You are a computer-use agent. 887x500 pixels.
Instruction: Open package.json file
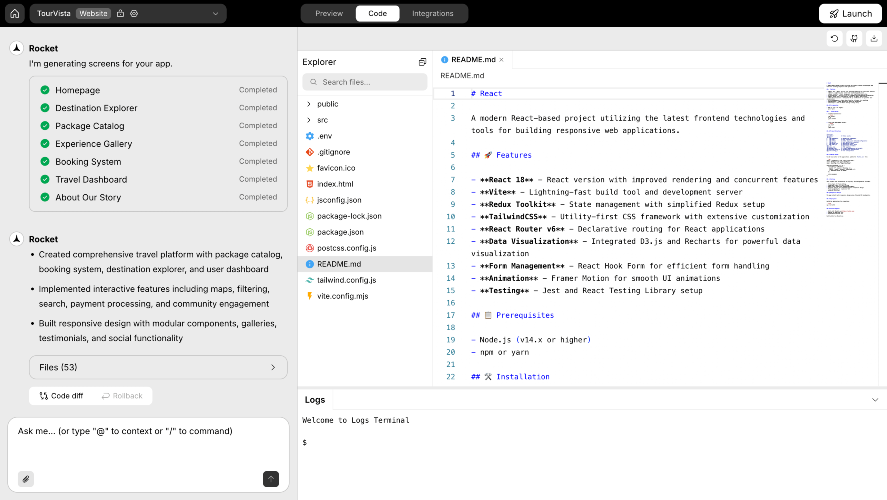coord(365,232)
